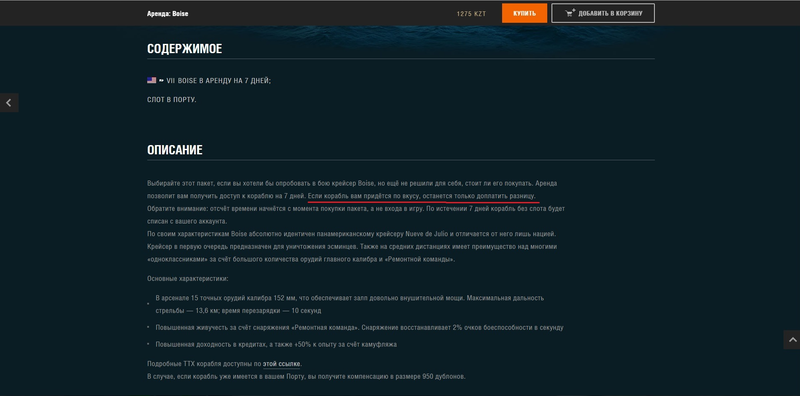Click the bullet about +50% experience camouflage
The width and height of the screenshot is (800, 396).
[x=276, y=344]
